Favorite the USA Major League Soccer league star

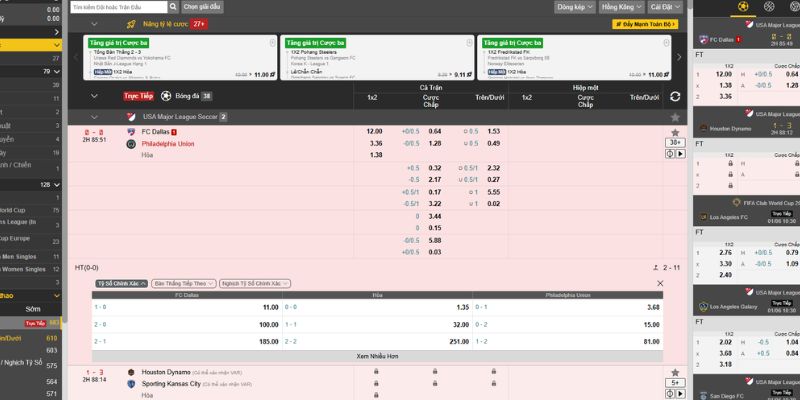(x=675, y=117)
